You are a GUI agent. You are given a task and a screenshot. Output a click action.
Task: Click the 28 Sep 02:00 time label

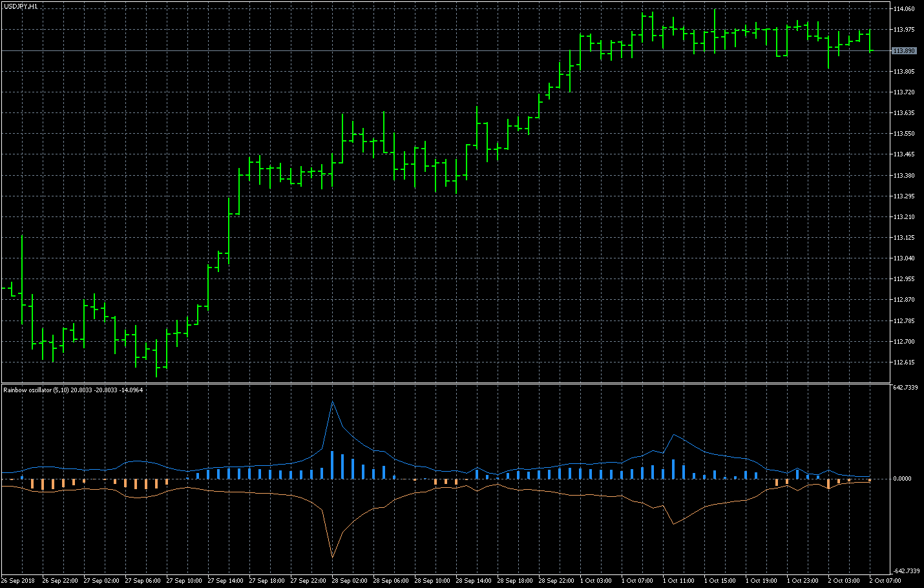pos(350,581)
